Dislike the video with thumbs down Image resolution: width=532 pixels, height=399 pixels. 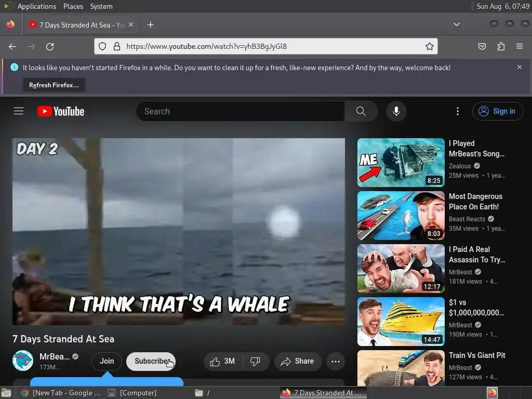255,362
